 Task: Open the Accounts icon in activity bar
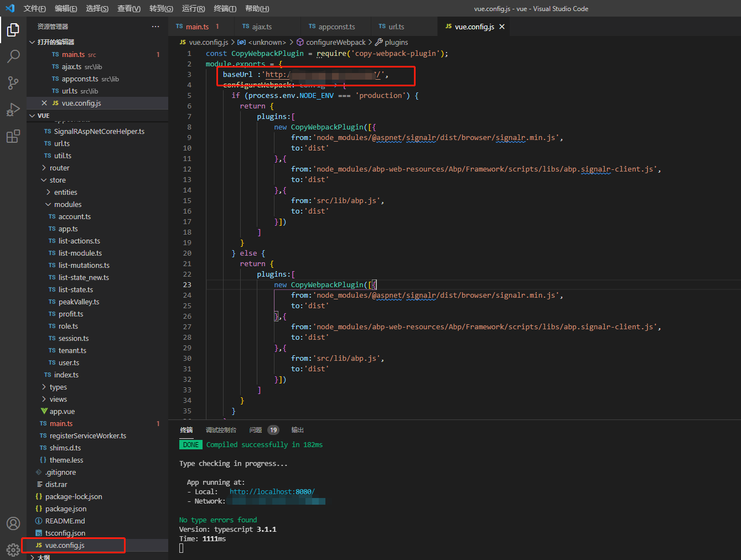point(13,523)
